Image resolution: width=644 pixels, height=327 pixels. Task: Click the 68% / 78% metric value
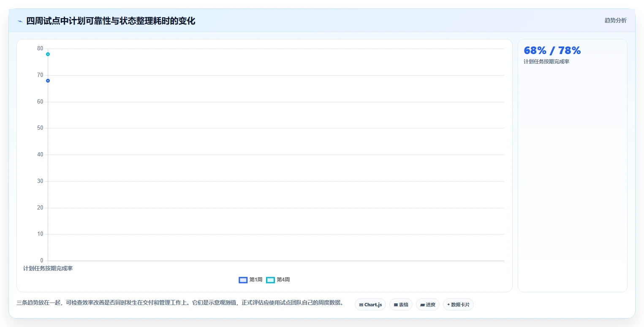click(552, 51)
